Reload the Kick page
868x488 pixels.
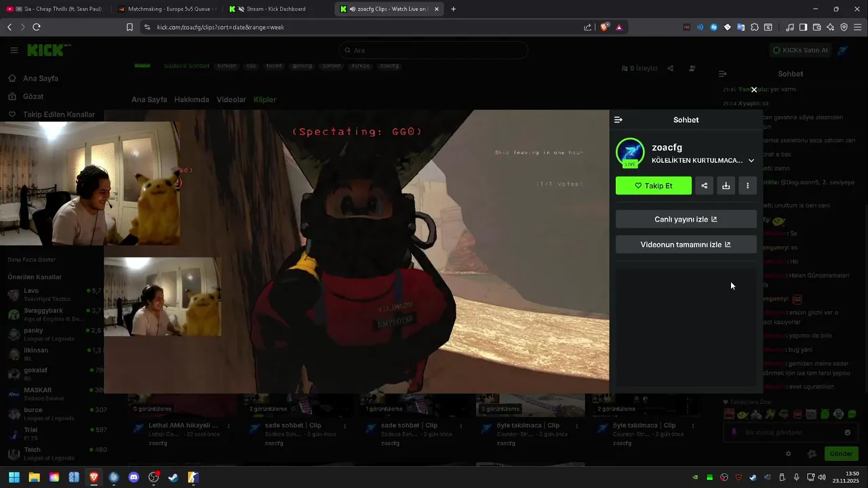click(37, 27)
